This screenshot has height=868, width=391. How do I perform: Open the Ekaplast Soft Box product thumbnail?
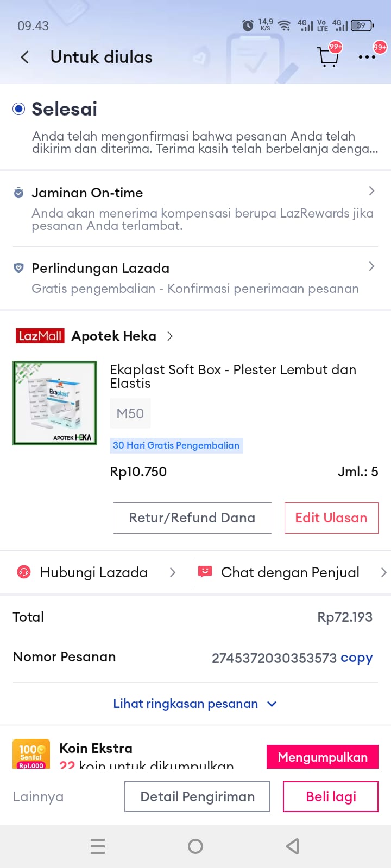coord(55,403)
